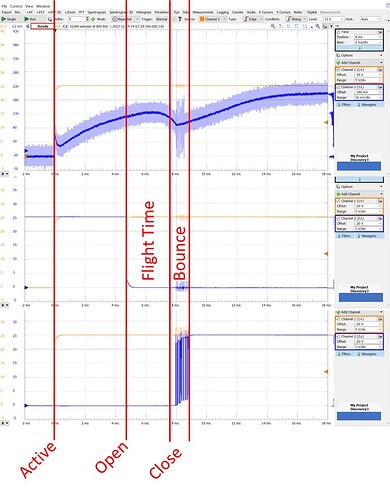Click the top panel's Options gear icon

click(338, 55)
